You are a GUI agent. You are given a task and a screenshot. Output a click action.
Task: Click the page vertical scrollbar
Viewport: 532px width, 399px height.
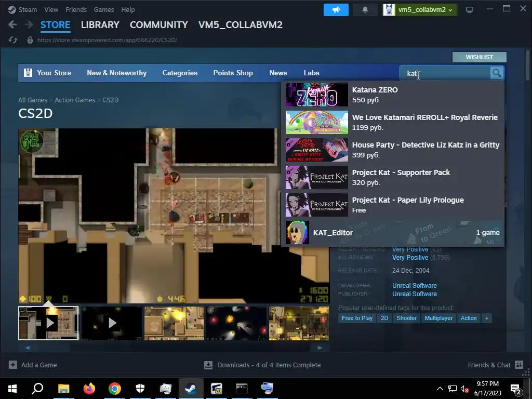528,65
